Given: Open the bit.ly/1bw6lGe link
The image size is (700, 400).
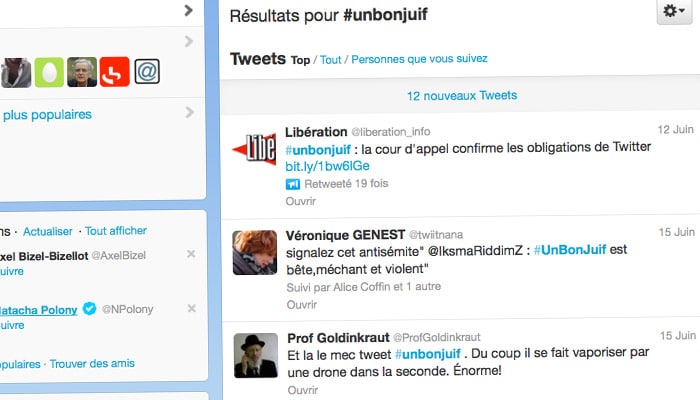Looking at the screenshot, I should click(328, 166).
